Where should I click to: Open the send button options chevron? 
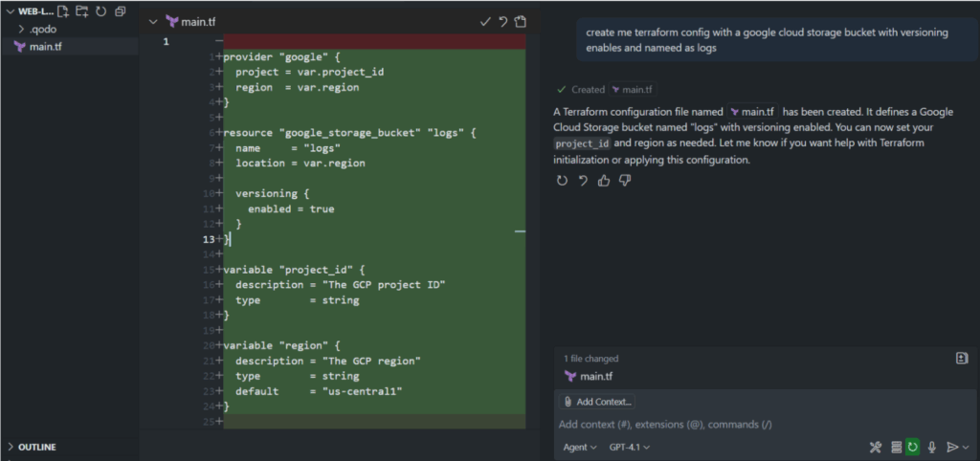point(966,447)
